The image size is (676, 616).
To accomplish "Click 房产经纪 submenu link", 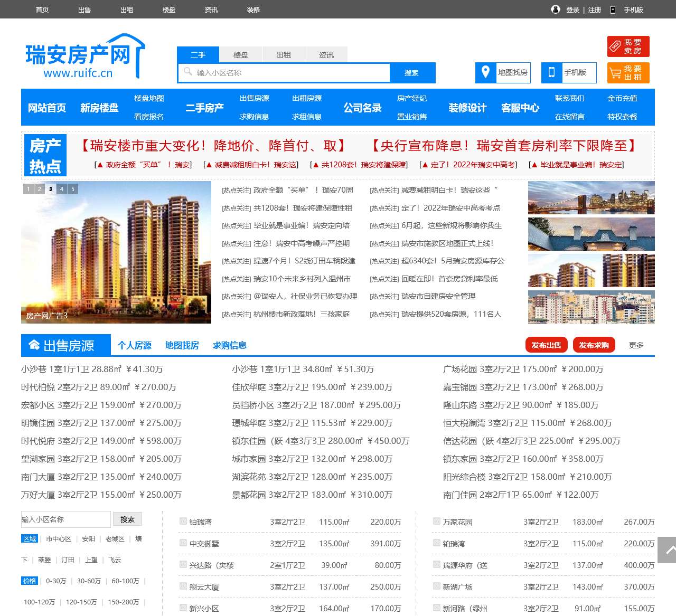I will tap(412, 98).
